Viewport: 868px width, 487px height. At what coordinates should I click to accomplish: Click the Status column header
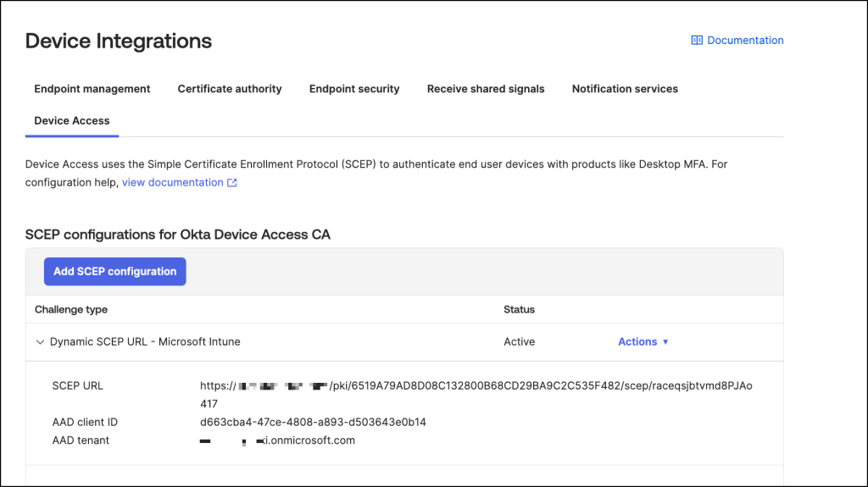tap(519, 310)
